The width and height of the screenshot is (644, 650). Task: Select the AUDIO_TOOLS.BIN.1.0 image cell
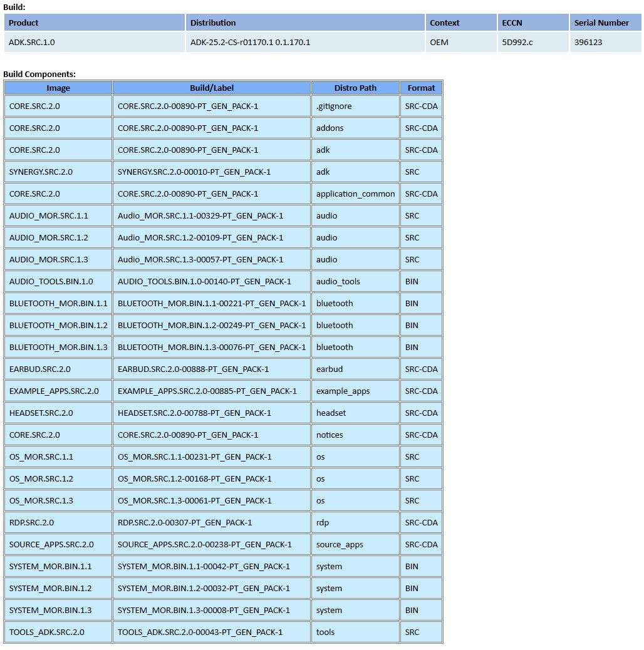[51, 281]
